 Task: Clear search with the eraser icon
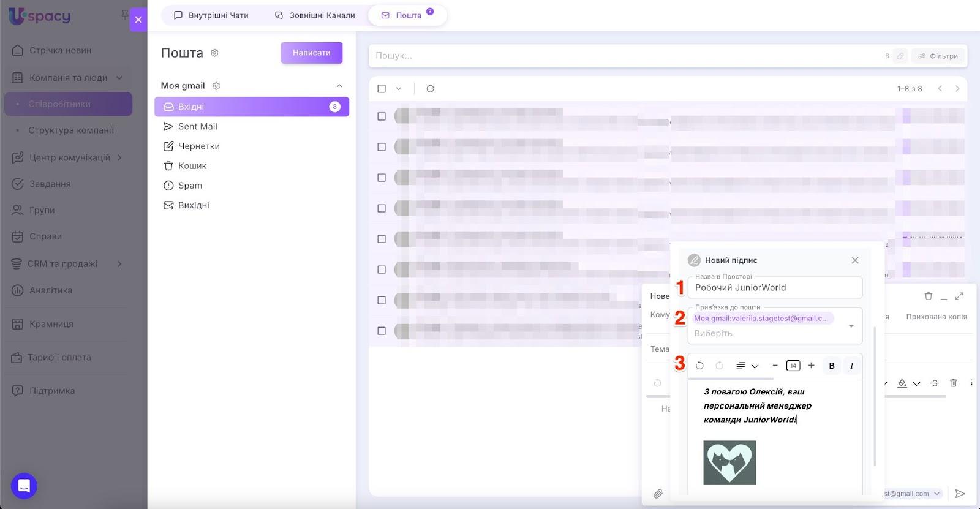coord(900,56)
